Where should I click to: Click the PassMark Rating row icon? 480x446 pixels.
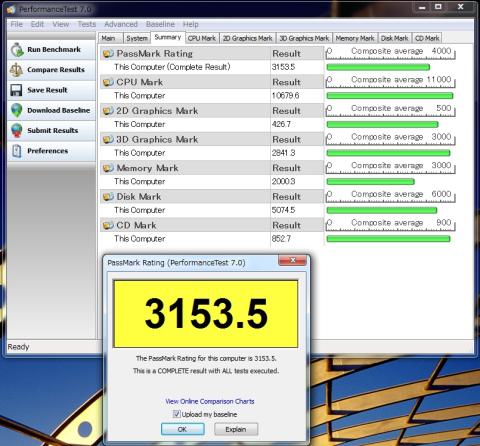(x=108, y=54)
